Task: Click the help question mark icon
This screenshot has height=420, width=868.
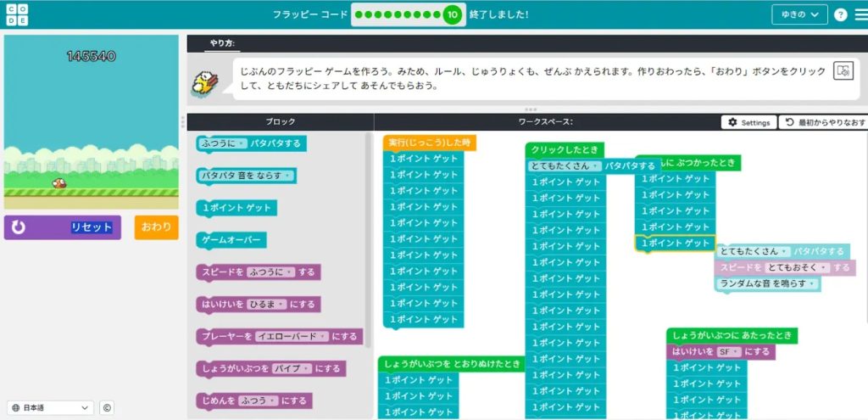Action: pyautogui.click(x=840, y=14)
